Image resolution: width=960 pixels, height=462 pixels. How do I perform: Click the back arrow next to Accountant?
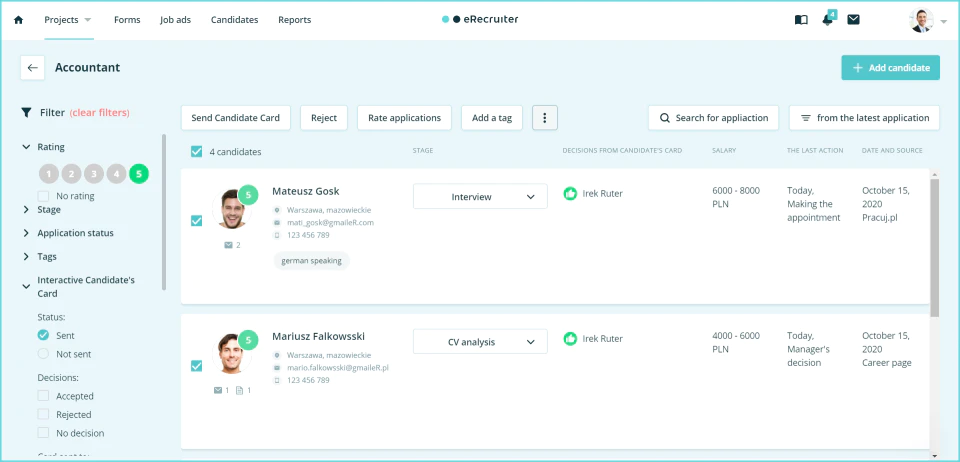point(32,68)
